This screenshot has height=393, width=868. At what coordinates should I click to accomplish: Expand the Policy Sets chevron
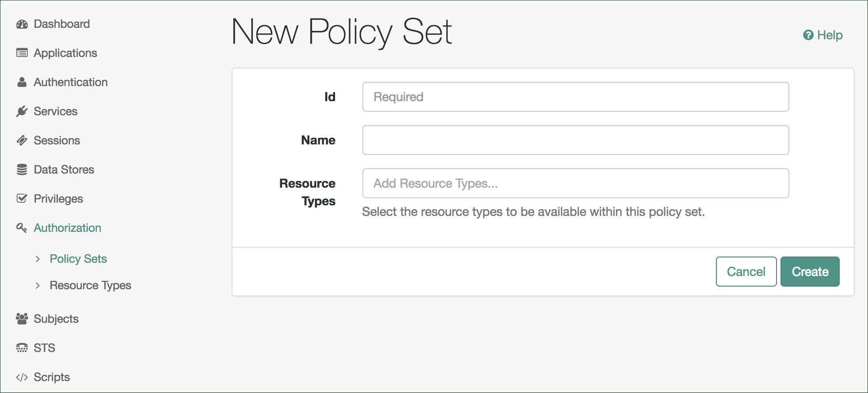click(38, 259)
